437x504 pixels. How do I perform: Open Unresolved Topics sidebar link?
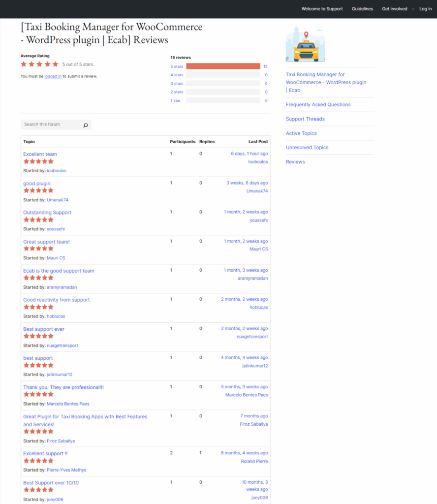tap(307, 148)
